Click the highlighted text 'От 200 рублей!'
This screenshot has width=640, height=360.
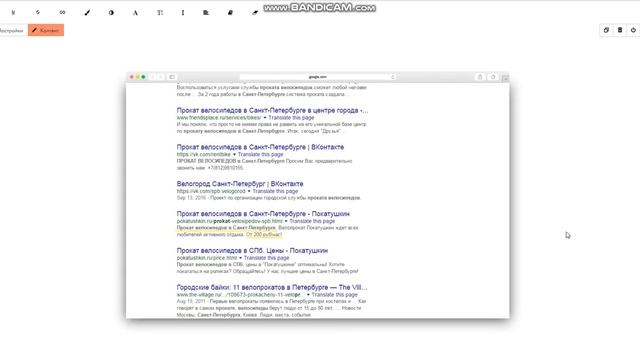pyautogui.click(x=264, y=235)
